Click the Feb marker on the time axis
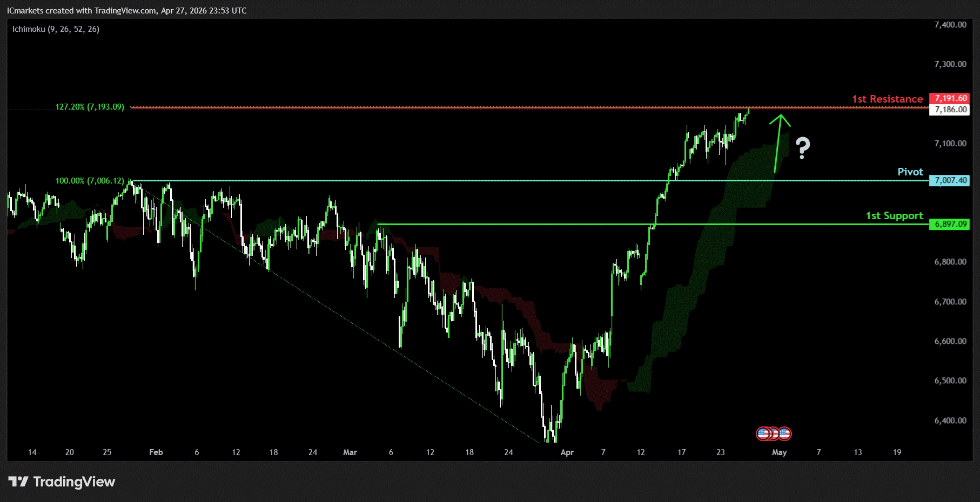The width and height of the screenshot is (980, 502). (156, 452)
